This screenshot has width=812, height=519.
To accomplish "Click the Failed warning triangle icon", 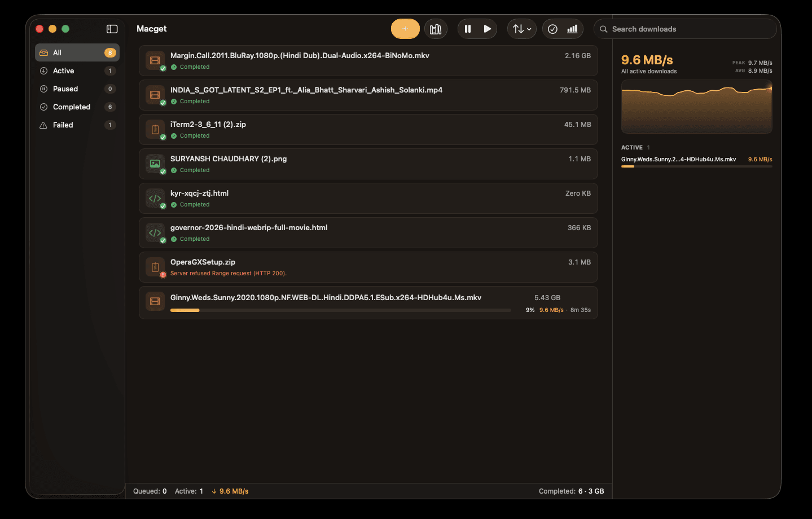I will click(x=43, y=125).
